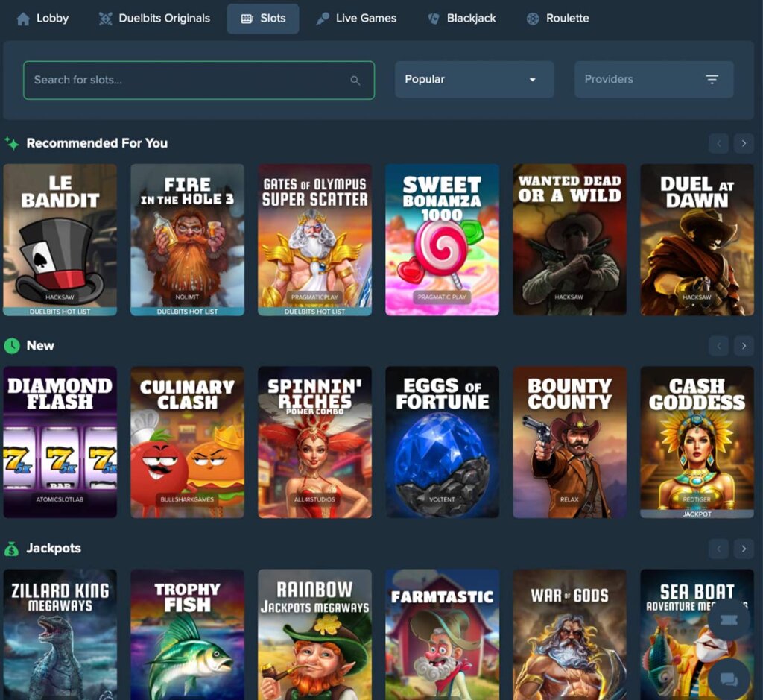Open the Eggs of Fortune slot

coord(443,442)
